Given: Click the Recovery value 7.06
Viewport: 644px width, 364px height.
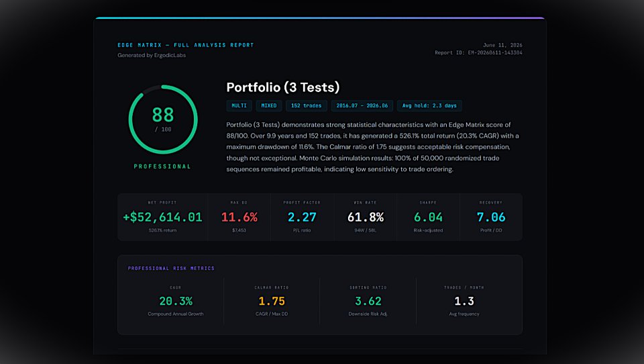Looking at the screenshot, I should tap(491, 217).
